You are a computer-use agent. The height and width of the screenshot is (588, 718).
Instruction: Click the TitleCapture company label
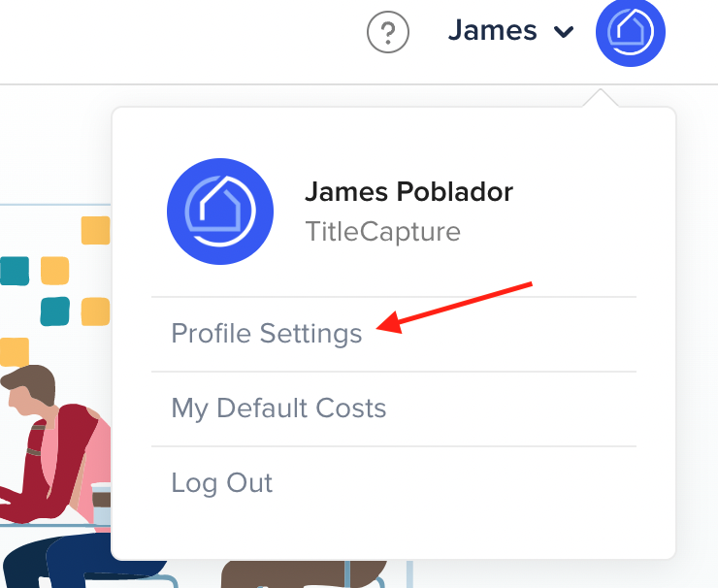(383, 232)
